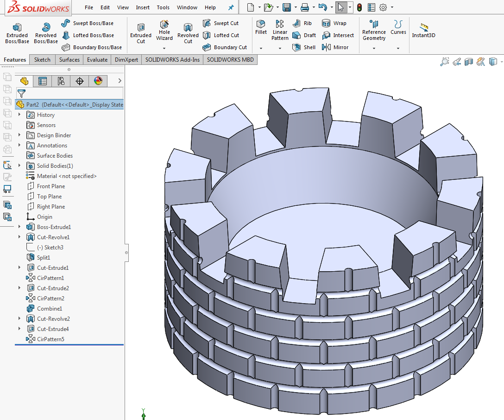Click the Save icon

pos(286,7)
